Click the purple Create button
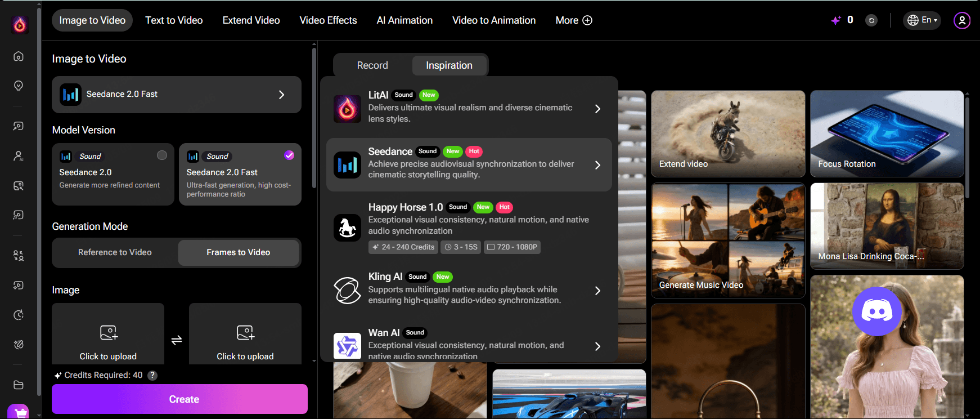Viewport: 980px width, 419px height. 179,399
